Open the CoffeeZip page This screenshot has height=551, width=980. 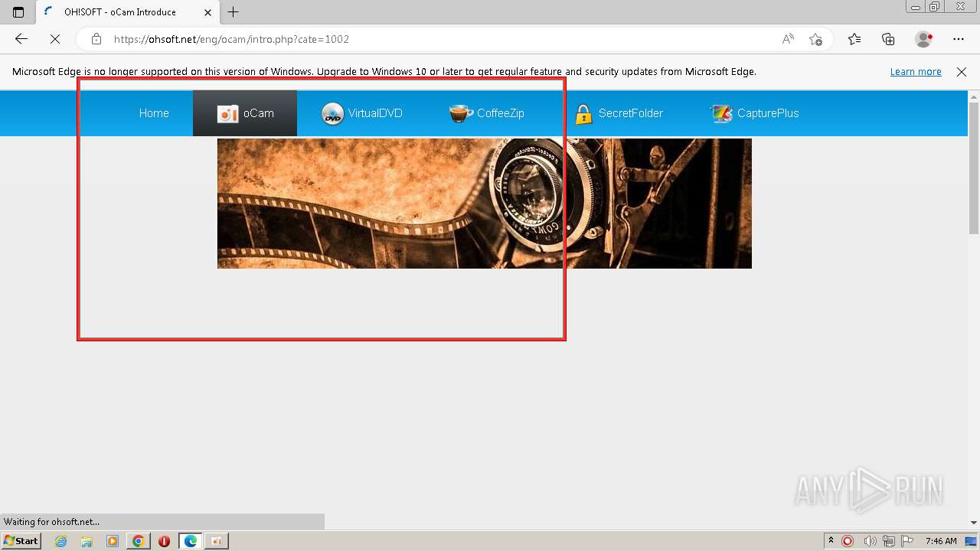pyautogui.click(x=487, y=113)
